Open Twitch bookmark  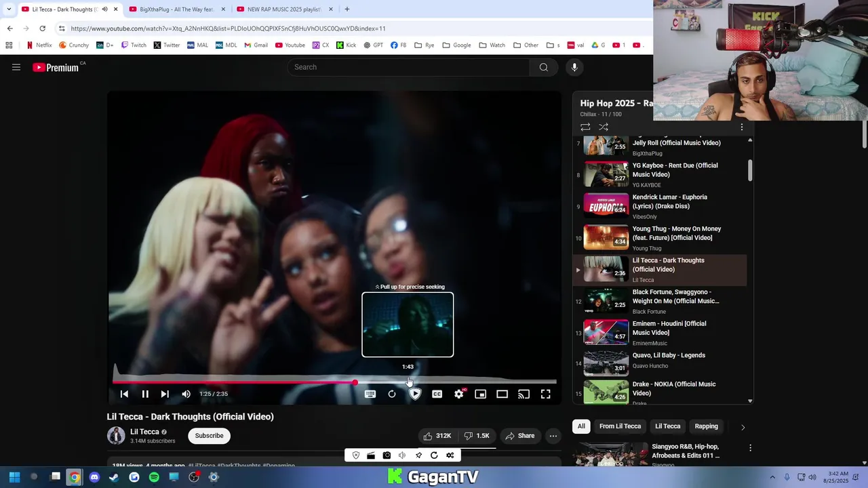pos(134,45)
